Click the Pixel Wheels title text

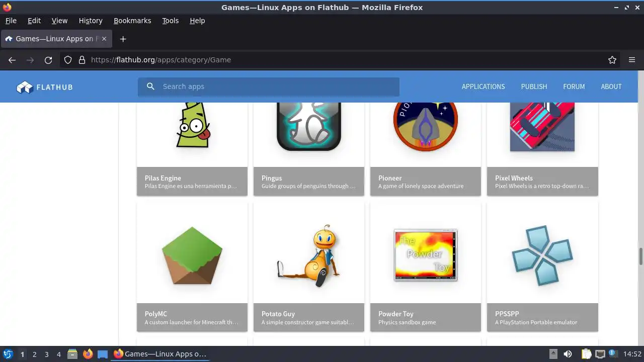[x=514, y=178]
